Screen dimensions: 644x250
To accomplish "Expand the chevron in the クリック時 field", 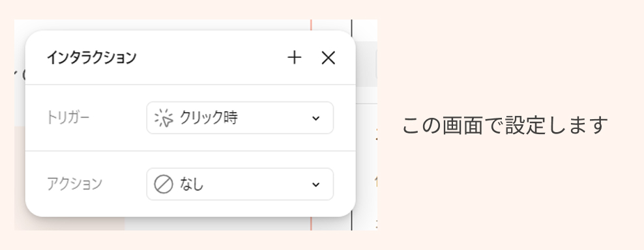I will 316,118.
